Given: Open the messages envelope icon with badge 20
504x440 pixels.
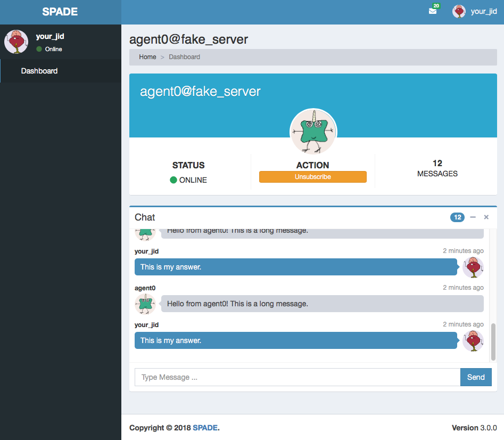Looking at the screenshot, I should click(433, 11).
